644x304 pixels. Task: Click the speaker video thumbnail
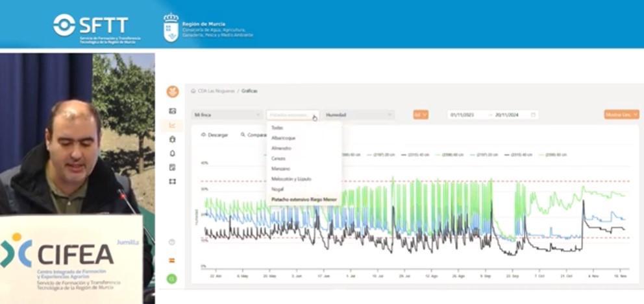click(77, 178)
